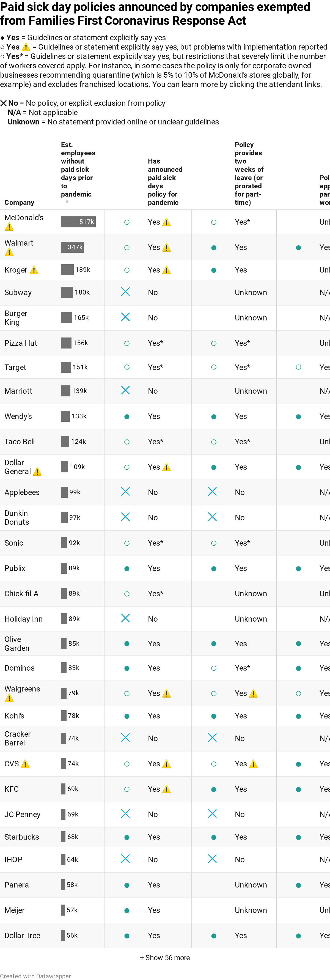Screen dimensions: 330x980
Task: Click the warning icon under McDonald's name
Action: (9, 227)
